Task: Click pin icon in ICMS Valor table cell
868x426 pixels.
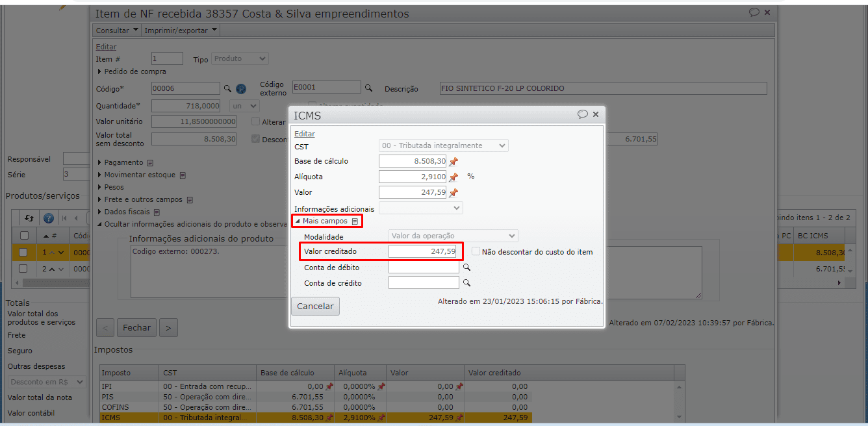Action: (x=459, y=418)
